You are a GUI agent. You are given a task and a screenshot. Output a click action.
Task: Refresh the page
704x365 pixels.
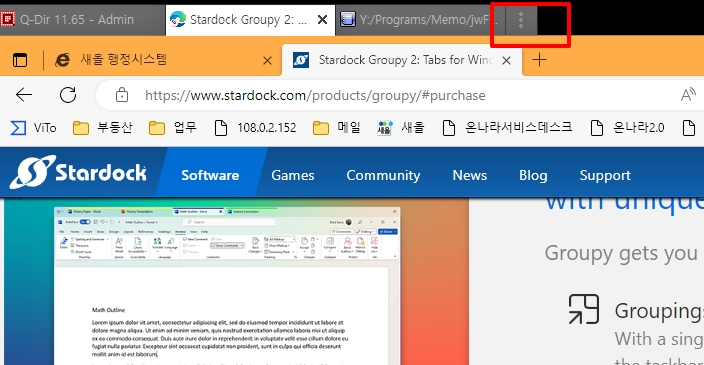point(68,95)
